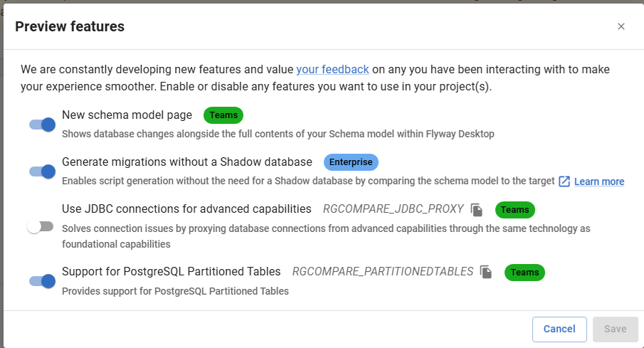Click the RGCOMPARE_JDBC_PROXY text
The height and width of the screenshot is (348, 644).
393,209
